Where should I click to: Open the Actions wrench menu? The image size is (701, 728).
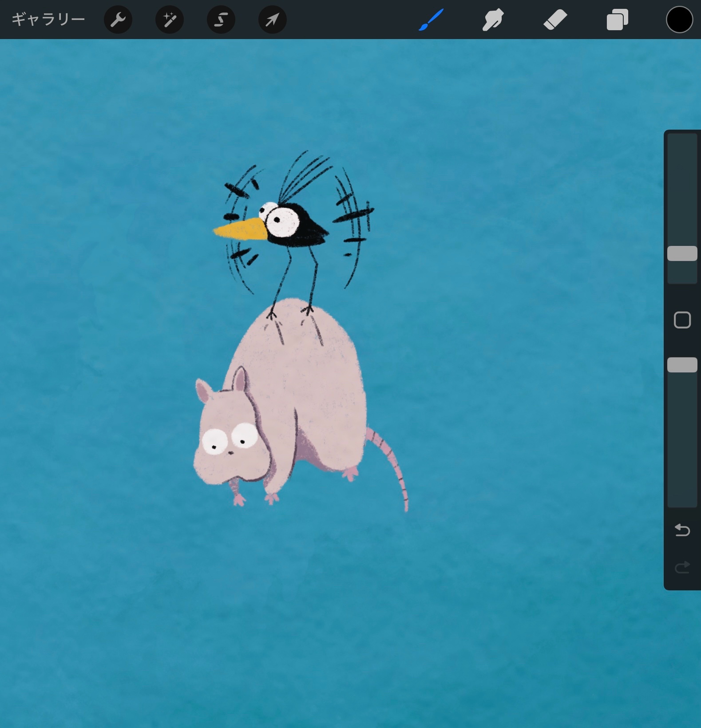point(118,20)
